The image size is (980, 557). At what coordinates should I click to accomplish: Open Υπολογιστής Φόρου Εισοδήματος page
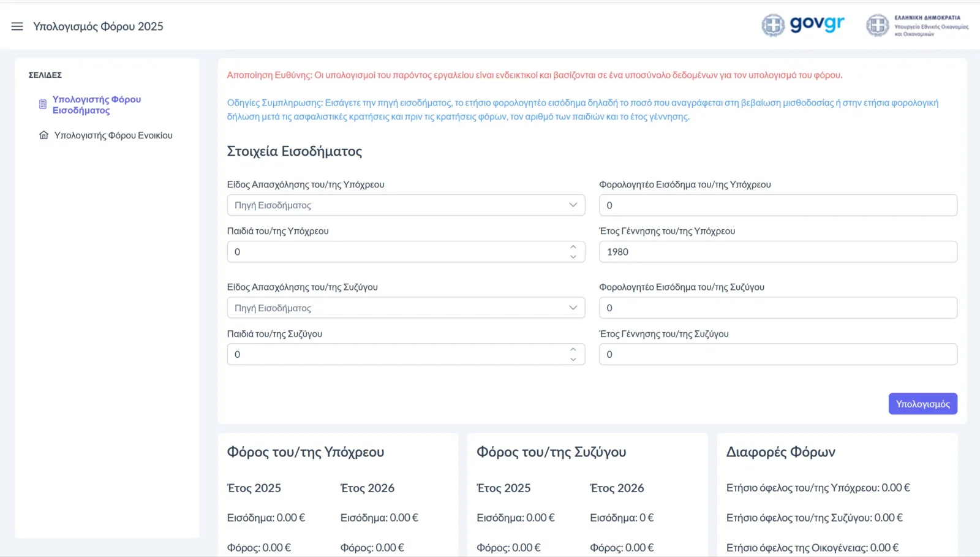click(x=96, y=105)
